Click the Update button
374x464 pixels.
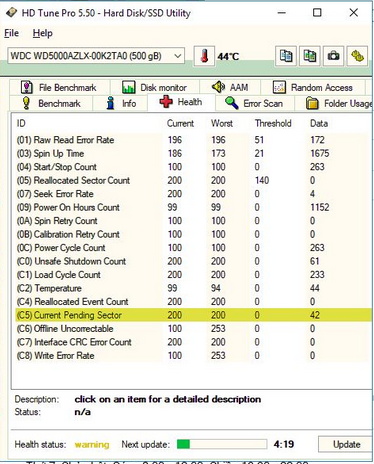click(x=346, y=444)
